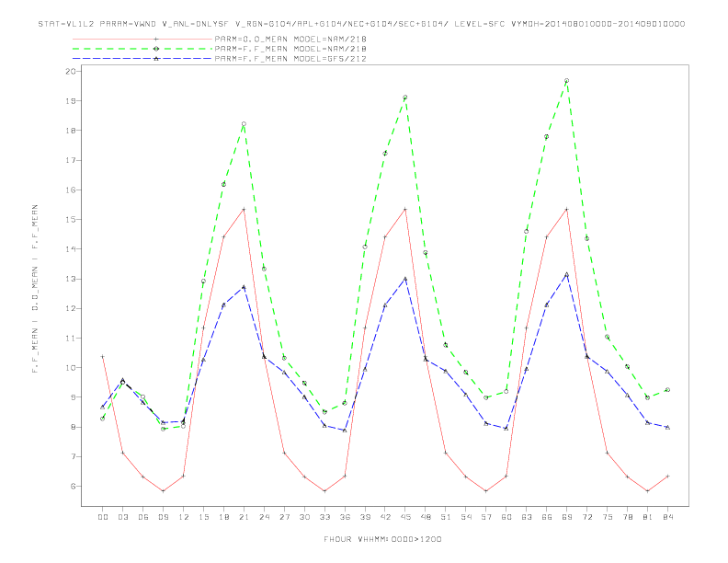Screen dimensions: 728x563
Task: Click x-axis forecast hour label 60
Action: coord(506,517)
